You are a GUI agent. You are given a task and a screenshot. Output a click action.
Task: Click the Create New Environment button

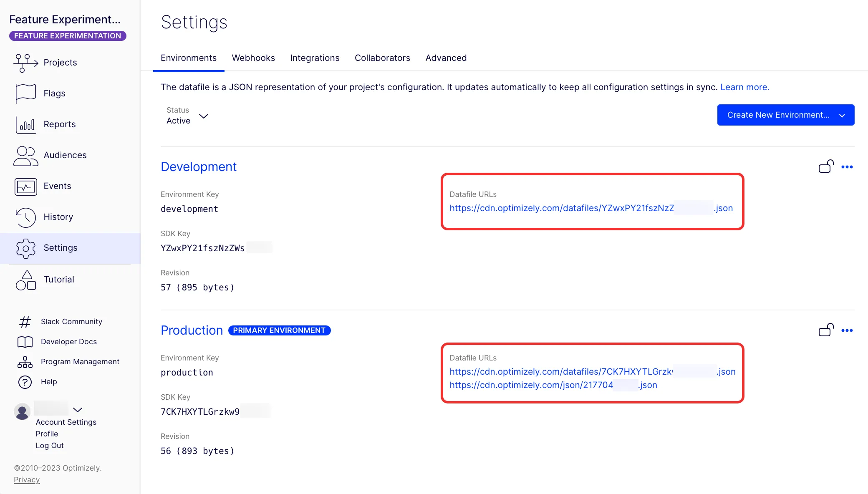(x=785, y=115)
